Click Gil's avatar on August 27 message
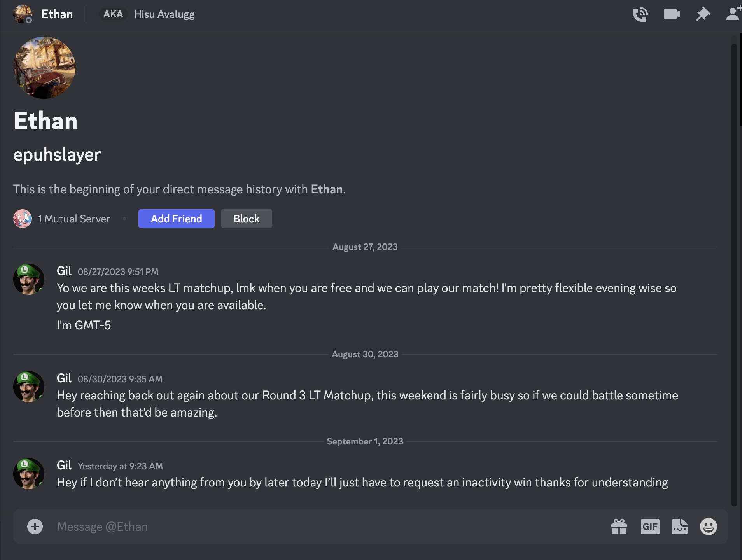This screenshot has width=742, height=560. click(x=28, y=279)
